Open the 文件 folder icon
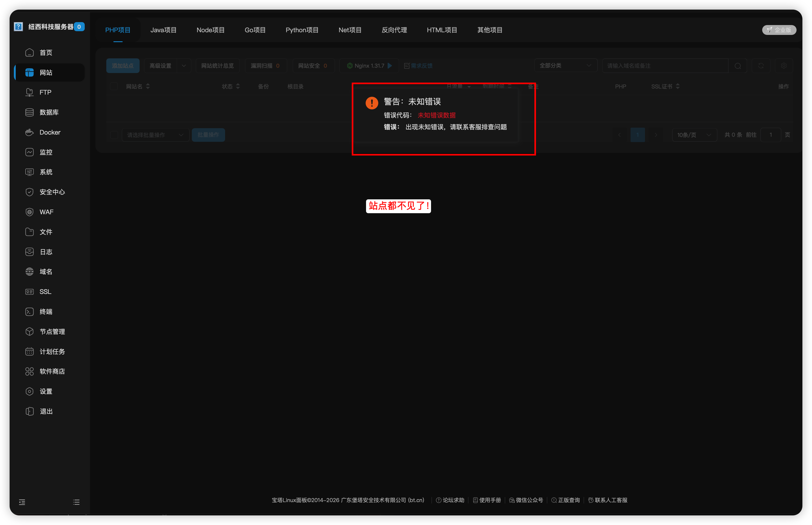This screenshot has height=525, width=812. point(30,232)
